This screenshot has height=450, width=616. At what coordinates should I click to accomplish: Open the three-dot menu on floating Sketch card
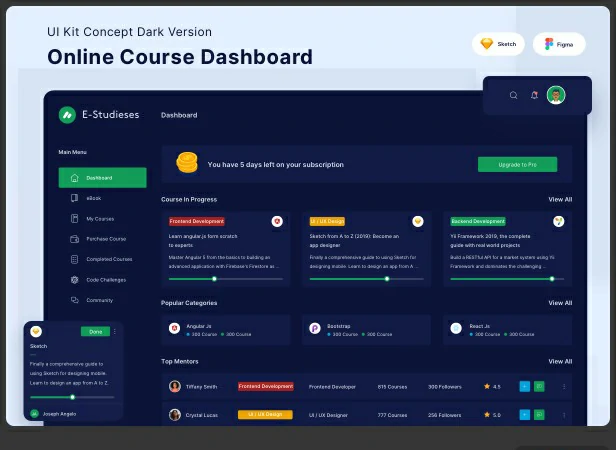pos(115,332)
